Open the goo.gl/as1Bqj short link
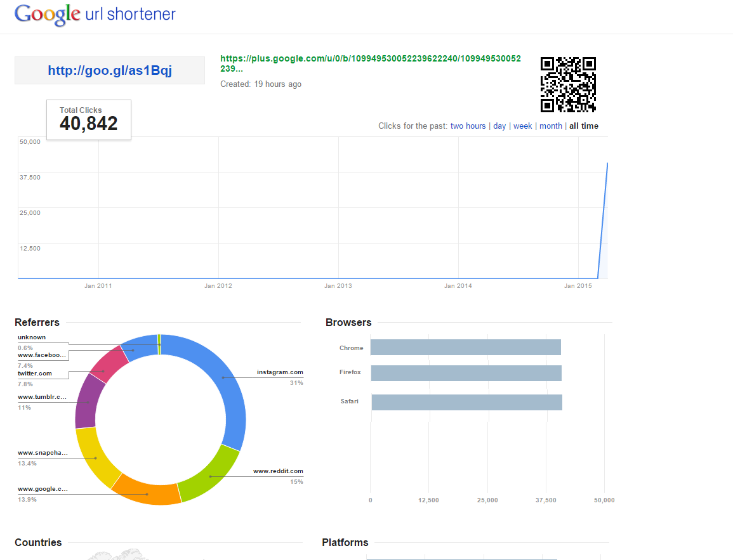 pos(110,70)
